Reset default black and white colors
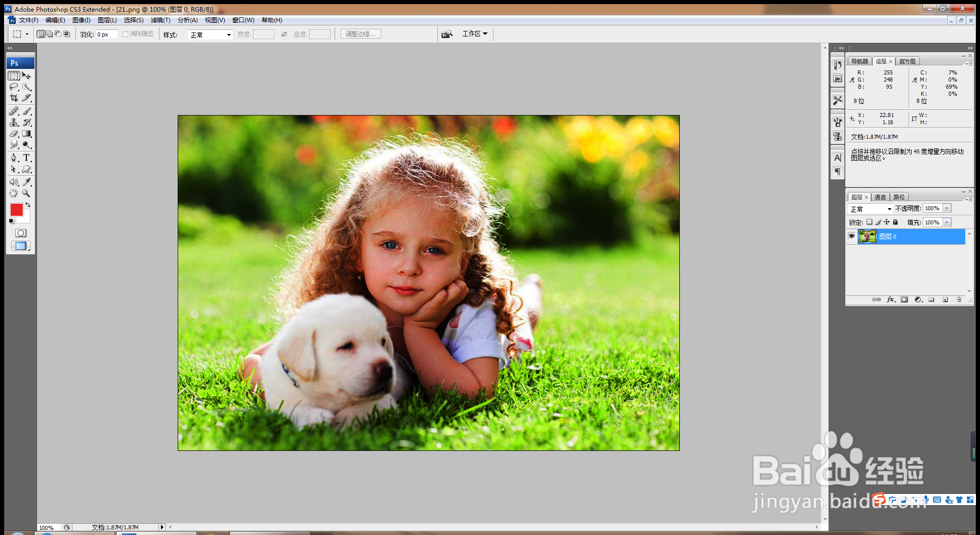Screen dimensions: 980x535 coord(11,221)
